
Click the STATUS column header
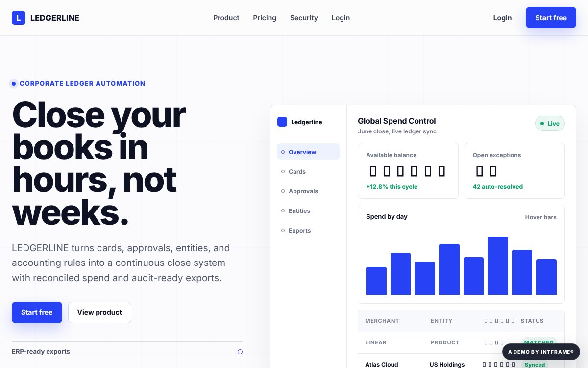(x=532, y=321)
